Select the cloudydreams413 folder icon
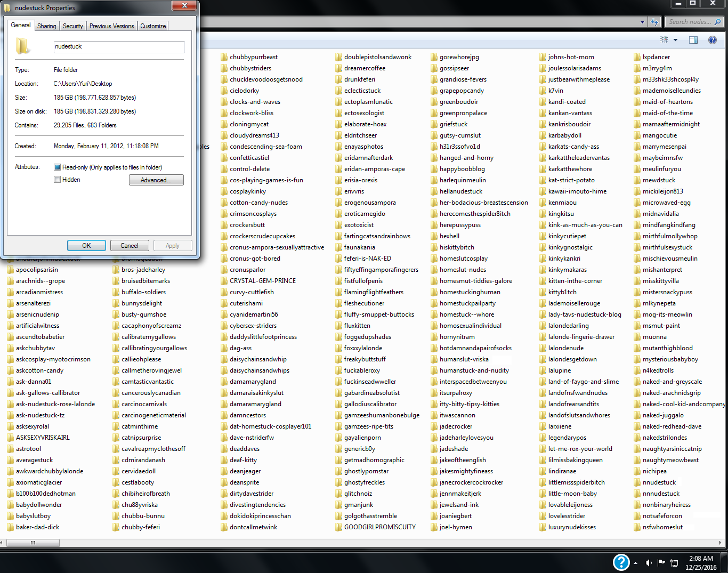This screenshot has height=573, width=728. coord(224,135)
